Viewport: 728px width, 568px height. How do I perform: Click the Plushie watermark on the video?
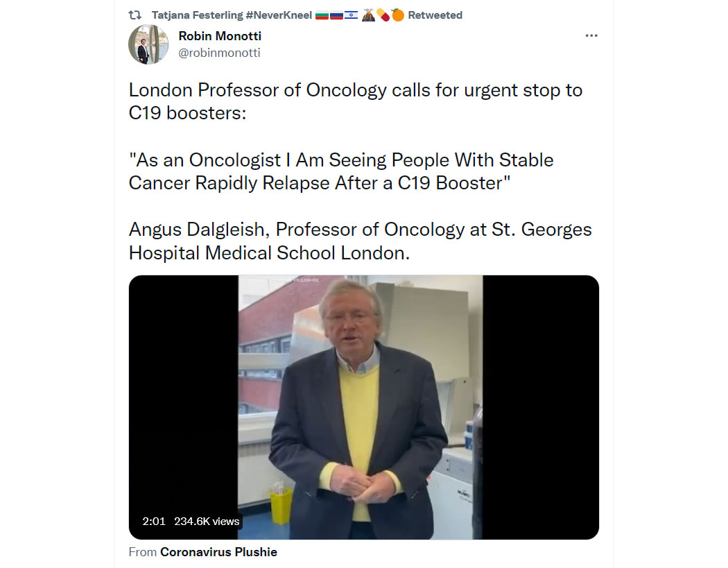(306, 280)
